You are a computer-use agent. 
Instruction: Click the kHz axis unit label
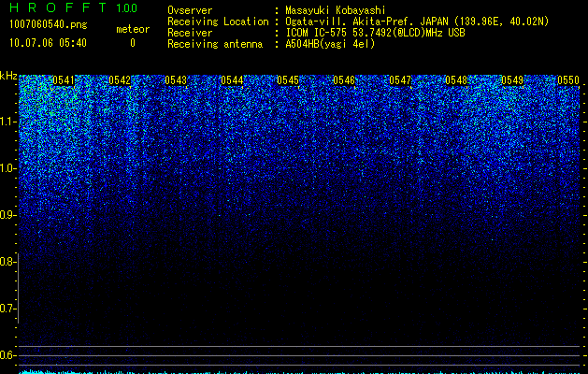point(8,76)
